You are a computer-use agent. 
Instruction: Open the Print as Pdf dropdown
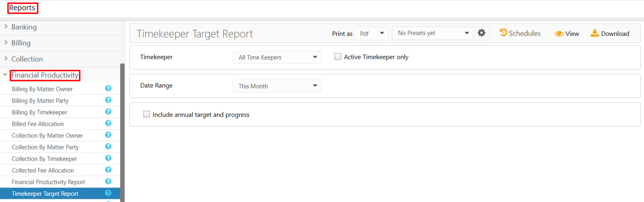[371, 33]
